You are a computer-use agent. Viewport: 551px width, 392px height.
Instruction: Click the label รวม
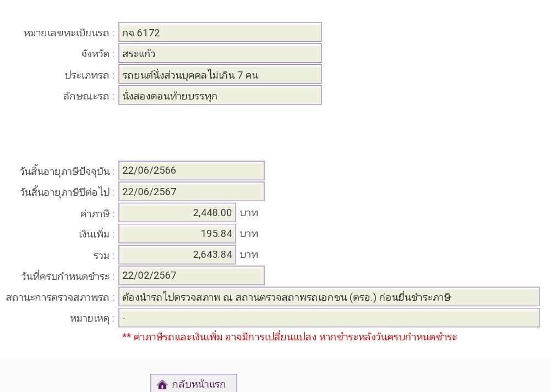pyautogui.click(x=103, y=256)
